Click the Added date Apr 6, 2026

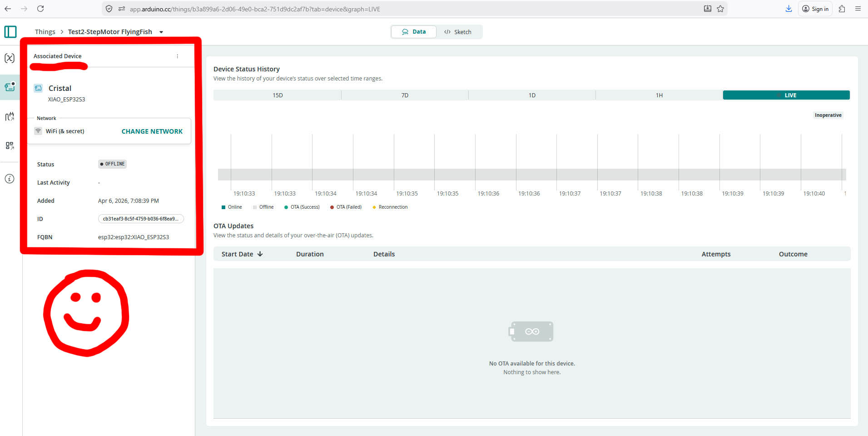pos(129,200)
